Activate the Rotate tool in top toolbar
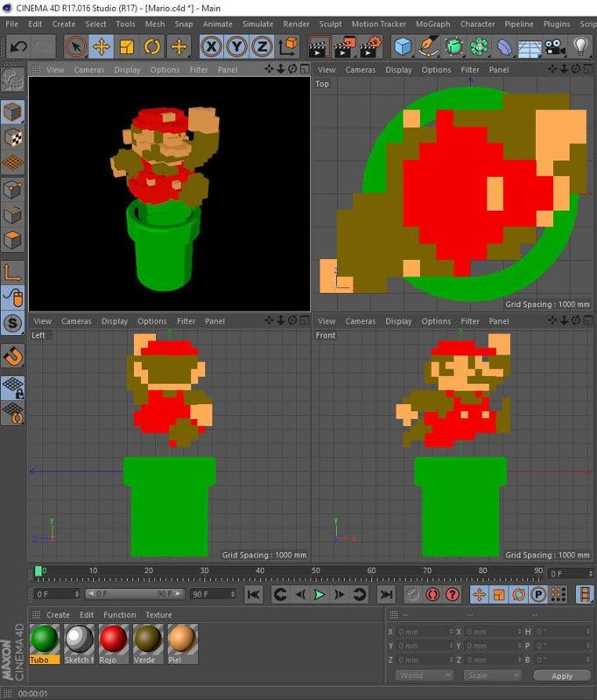The height and width of the screenshot is (700, 597). coord(152,46)
